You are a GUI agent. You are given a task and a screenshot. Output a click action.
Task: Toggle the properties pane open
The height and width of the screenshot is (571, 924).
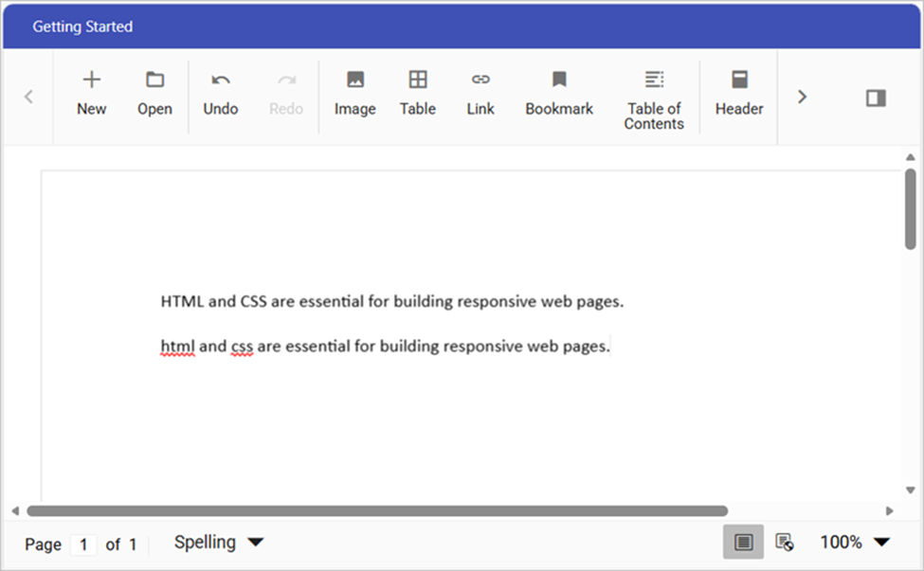tap(874, 96)
